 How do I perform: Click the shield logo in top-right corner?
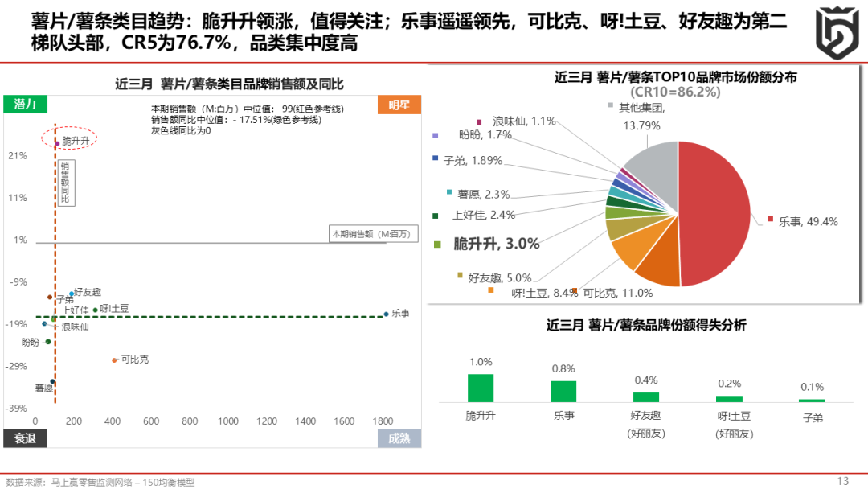coord(837,33)
